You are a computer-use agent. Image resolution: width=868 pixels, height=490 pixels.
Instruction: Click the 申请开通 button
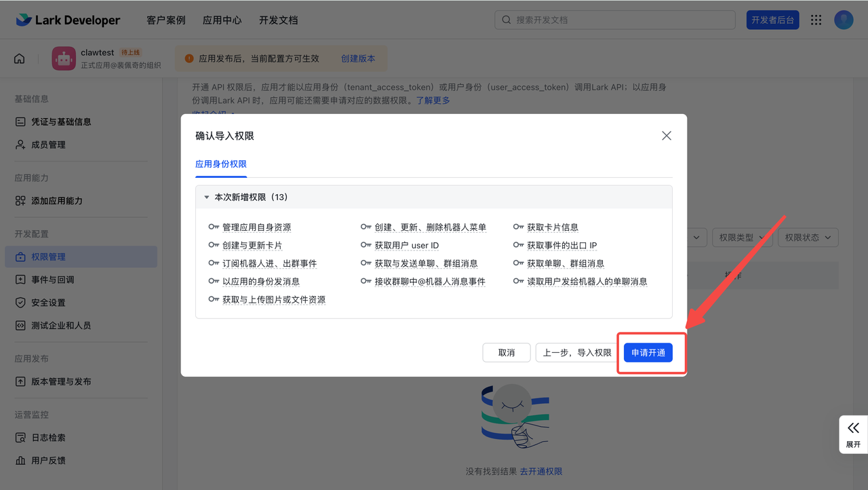point(648,352)
